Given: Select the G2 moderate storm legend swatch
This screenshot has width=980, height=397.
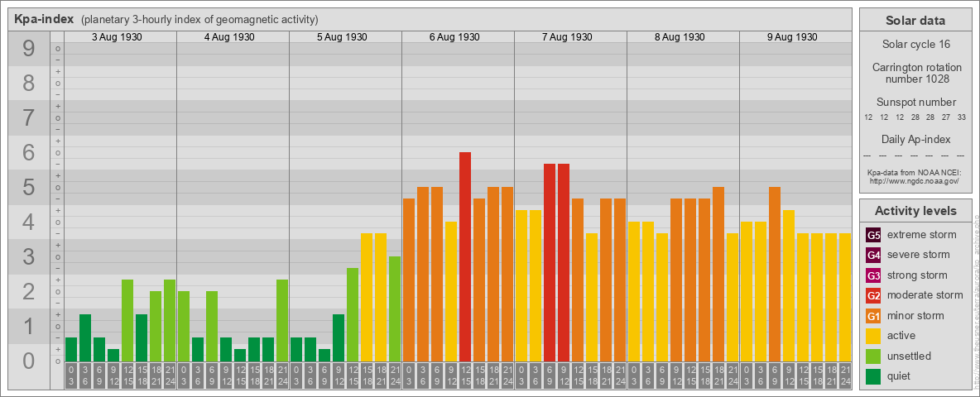Looking at the screenshot, I should click(873, 295).
